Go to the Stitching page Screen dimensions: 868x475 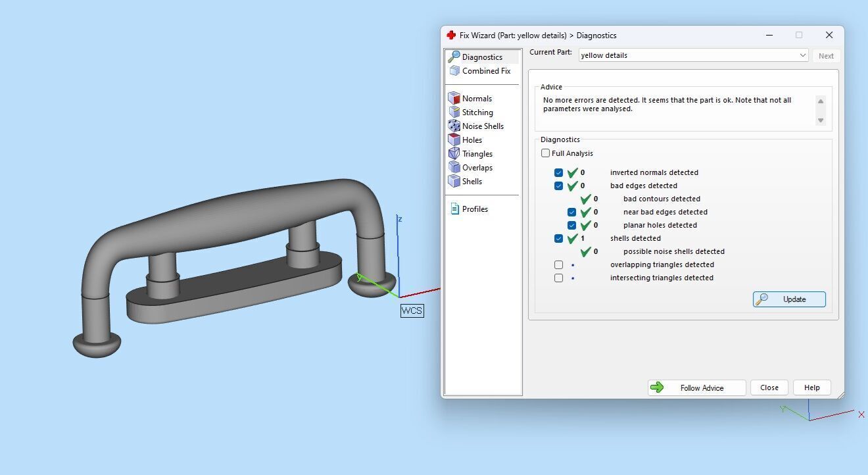coord(477,113)
